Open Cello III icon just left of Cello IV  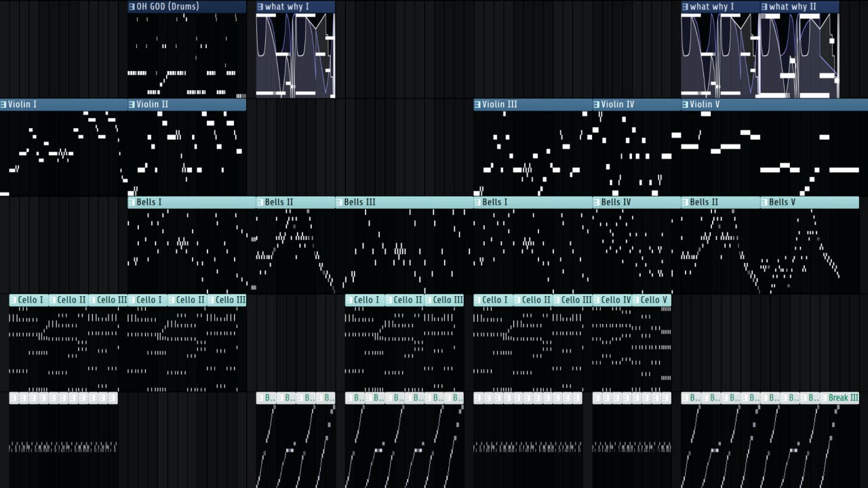coord(557,300)
